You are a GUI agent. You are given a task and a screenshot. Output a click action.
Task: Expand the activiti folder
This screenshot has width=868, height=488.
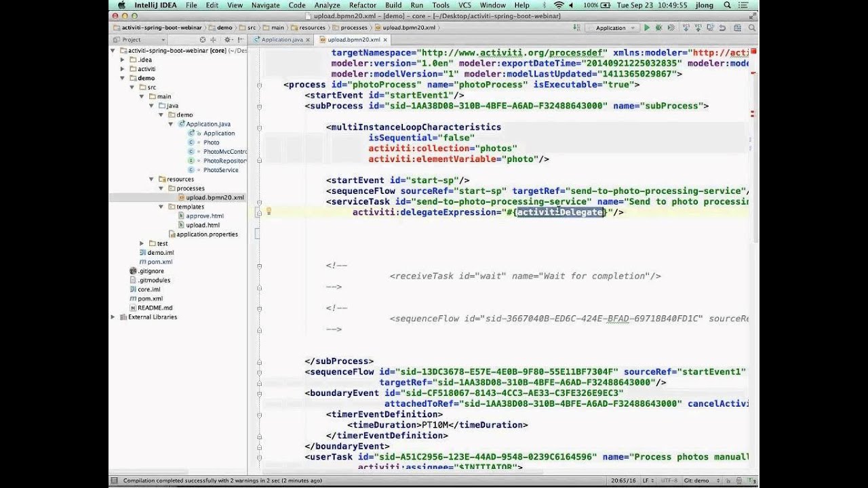click(123, 69)
